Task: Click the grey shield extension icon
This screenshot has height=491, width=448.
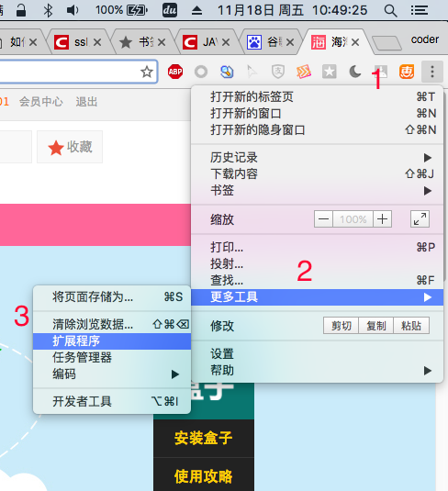Action: [278, 72]
